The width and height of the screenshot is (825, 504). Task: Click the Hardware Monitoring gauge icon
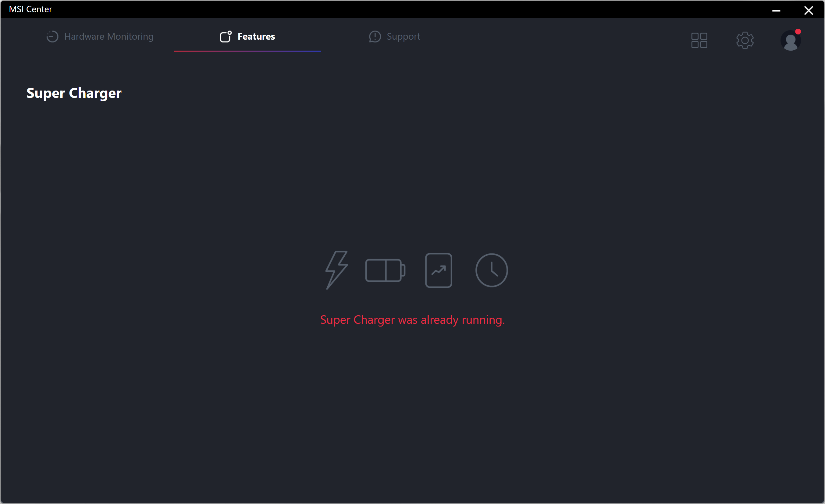[52, 37]
